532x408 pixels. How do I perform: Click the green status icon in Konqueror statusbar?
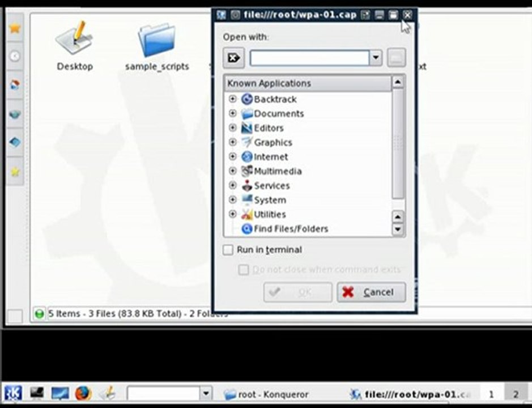(39, 314)
